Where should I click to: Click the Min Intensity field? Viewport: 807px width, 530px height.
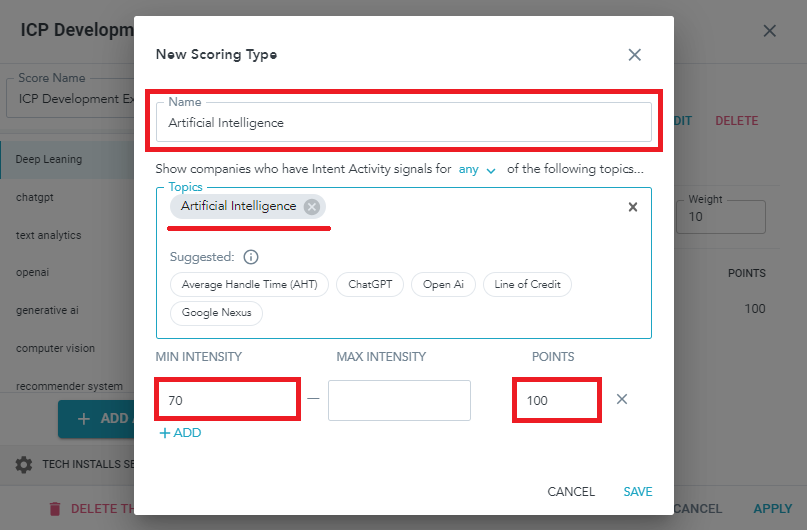[227, 400]
